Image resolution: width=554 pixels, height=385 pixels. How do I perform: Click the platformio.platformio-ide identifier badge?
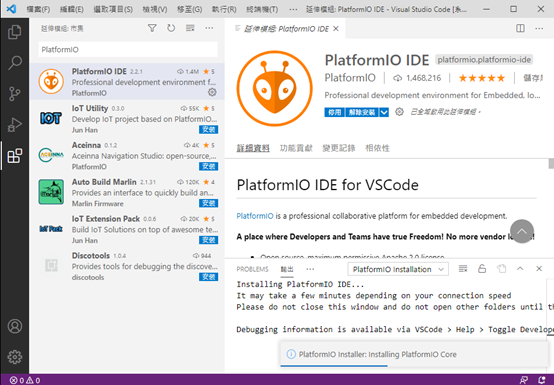484,60
